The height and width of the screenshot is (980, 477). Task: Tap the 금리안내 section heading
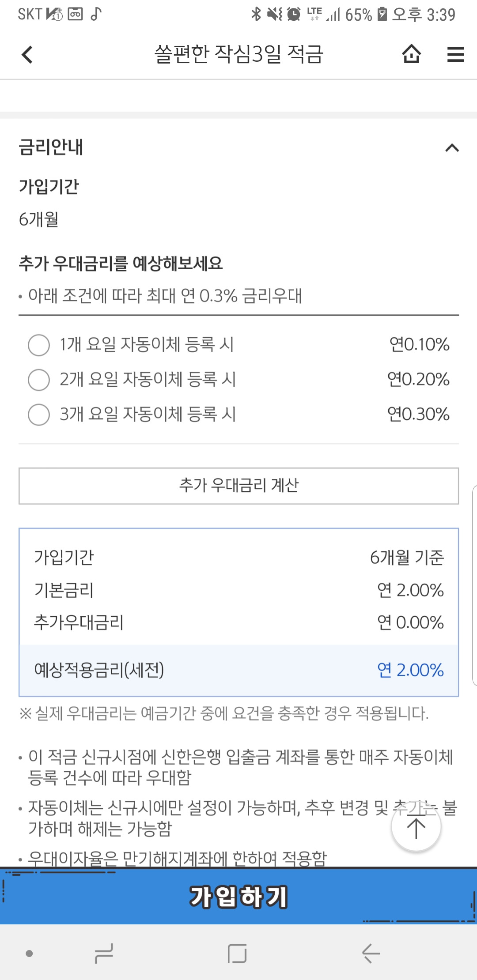[51, 147]
